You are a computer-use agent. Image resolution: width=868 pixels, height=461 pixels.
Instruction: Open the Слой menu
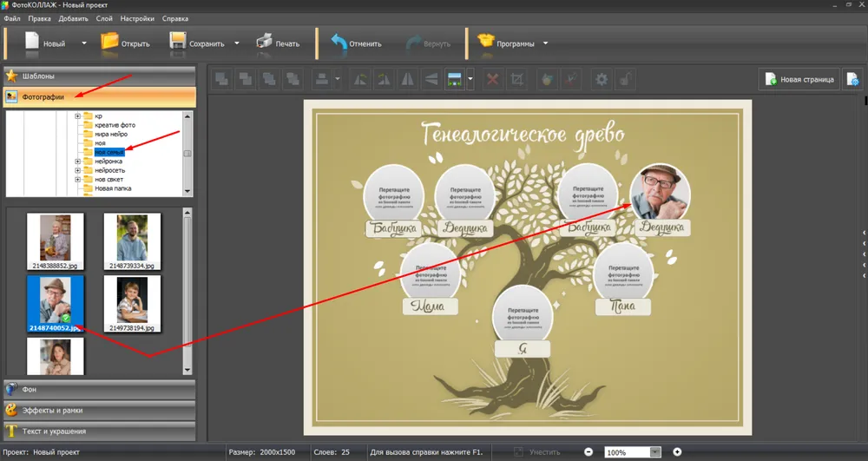click(103, 18)
